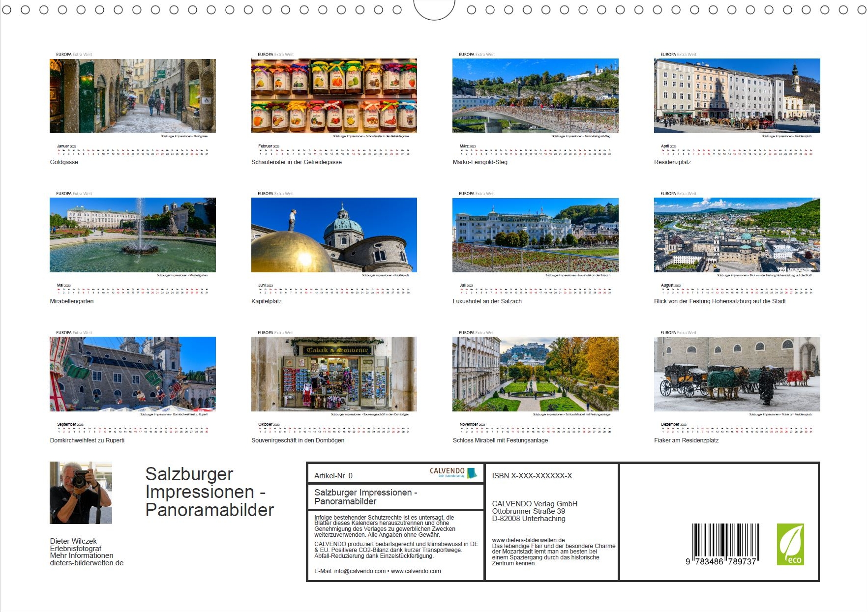Click the photographer portrait photo

pyautogui.click(x=81, y=493)
